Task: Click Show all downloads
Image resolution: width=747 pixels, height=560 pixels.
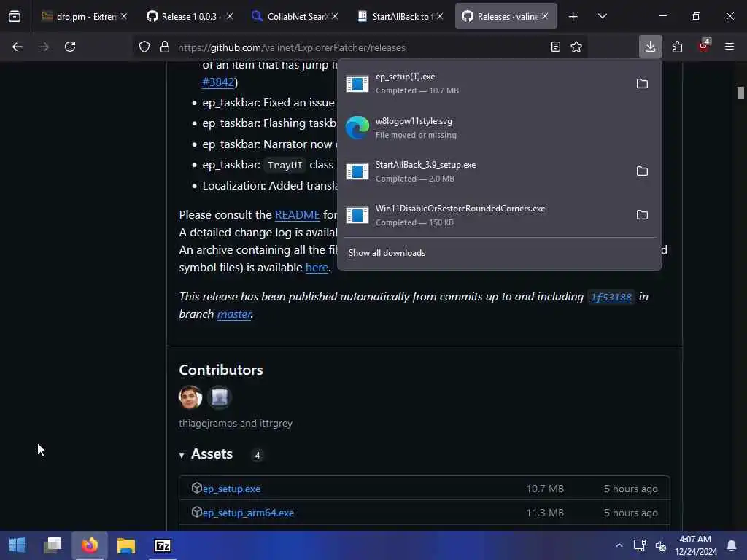Action: pyautogui.click(x=387, y=253)
